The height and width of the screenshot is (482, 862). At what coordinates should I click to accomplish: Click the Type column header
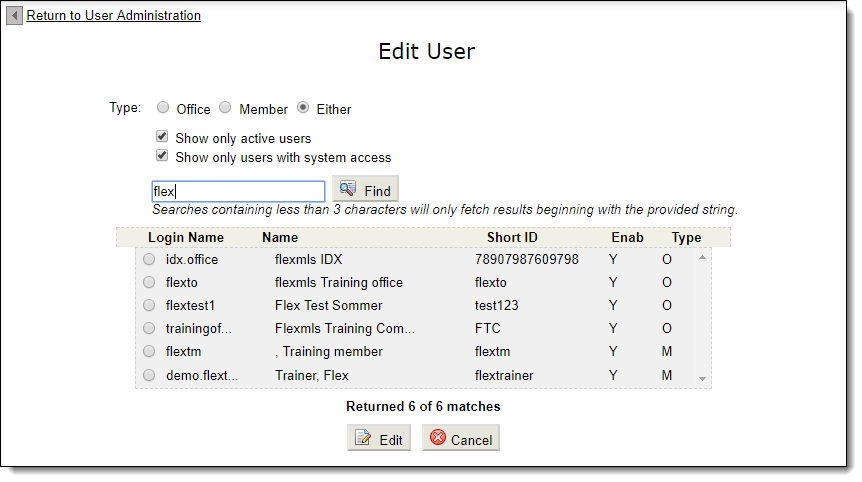(686, 238)
